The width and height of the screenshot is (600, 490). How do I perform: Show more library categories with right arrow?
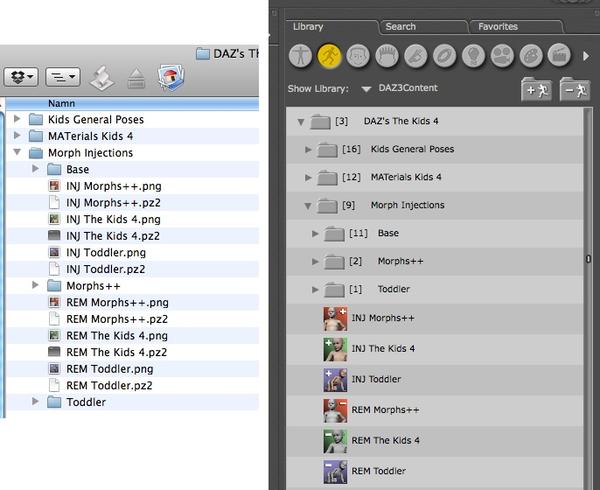point(586,56)
